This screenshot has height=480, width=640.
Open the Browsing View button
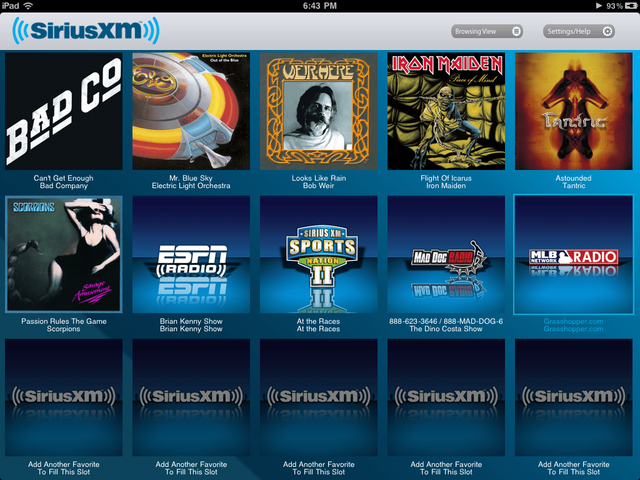coord(487,31)
